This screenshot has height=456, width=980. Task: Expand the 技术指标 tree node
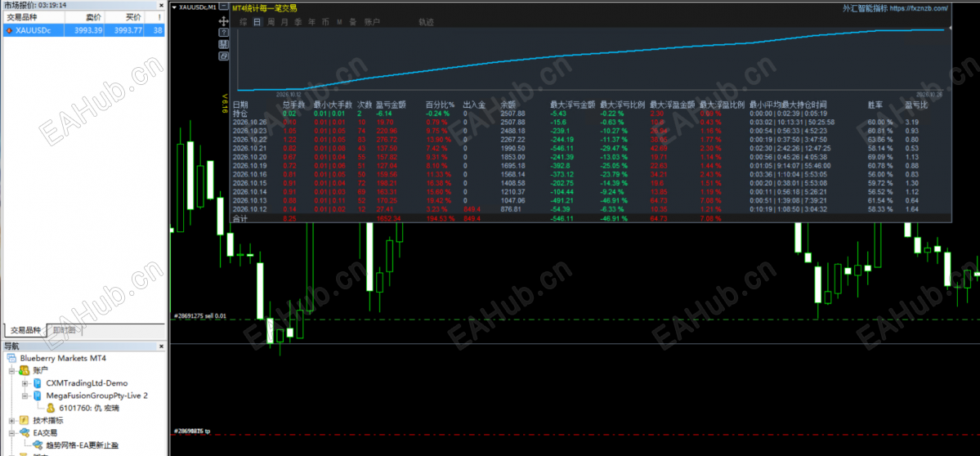[x=11, y=420]
